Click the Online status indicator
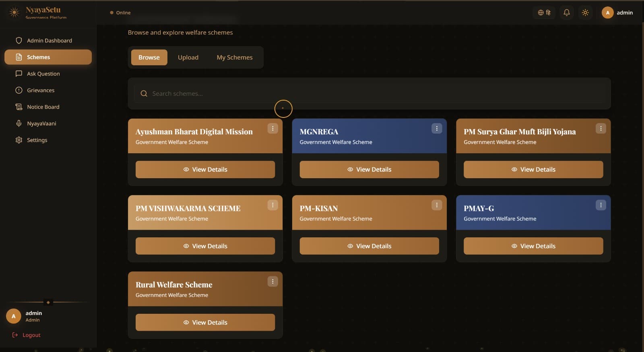The height and width of the screenshot is (352, 644). pos(120,12)
